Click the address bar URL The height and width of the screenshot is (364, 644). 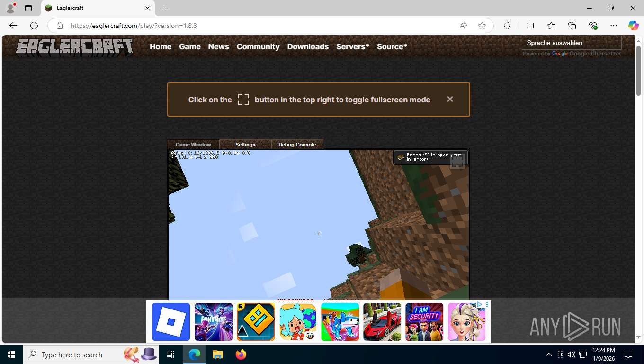click(134, 26)
